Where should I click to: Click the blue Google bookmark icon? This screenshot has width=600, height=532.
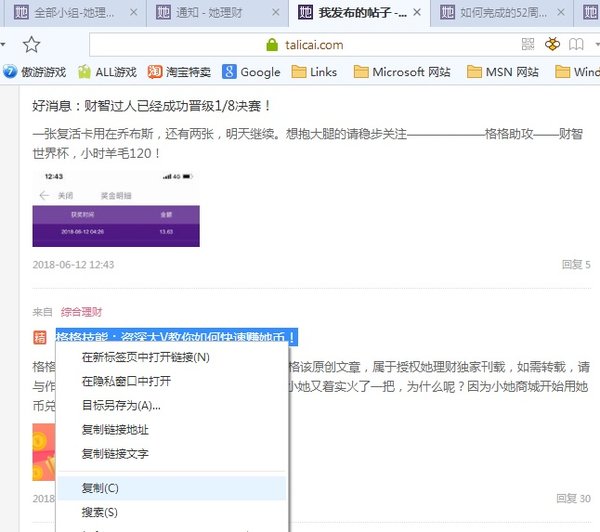pyautogui.click(x=229, y=72)
